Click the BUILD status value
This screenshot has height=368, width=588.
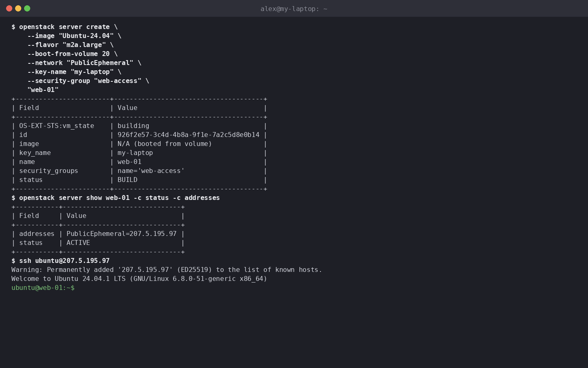point(127,180)
